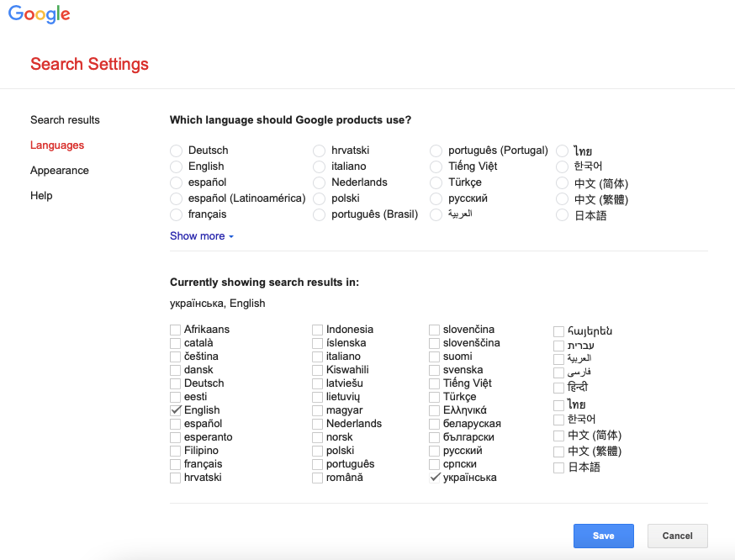The height and width of the screenshot is (560, 735).
Task: Select Türkçe as the product language
Action: pos(436,182)
